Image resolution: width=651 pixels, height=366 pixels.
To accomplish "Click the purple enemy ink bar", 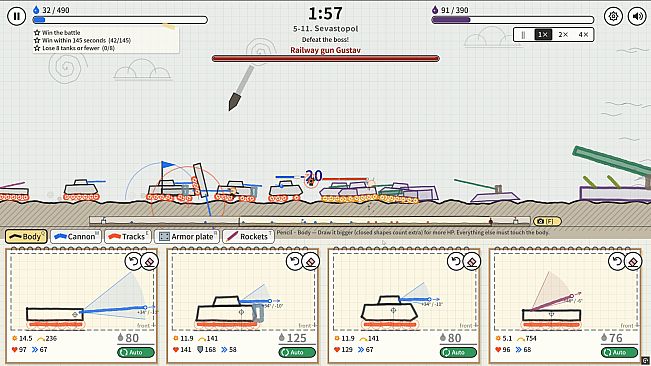I will point(512,20).
